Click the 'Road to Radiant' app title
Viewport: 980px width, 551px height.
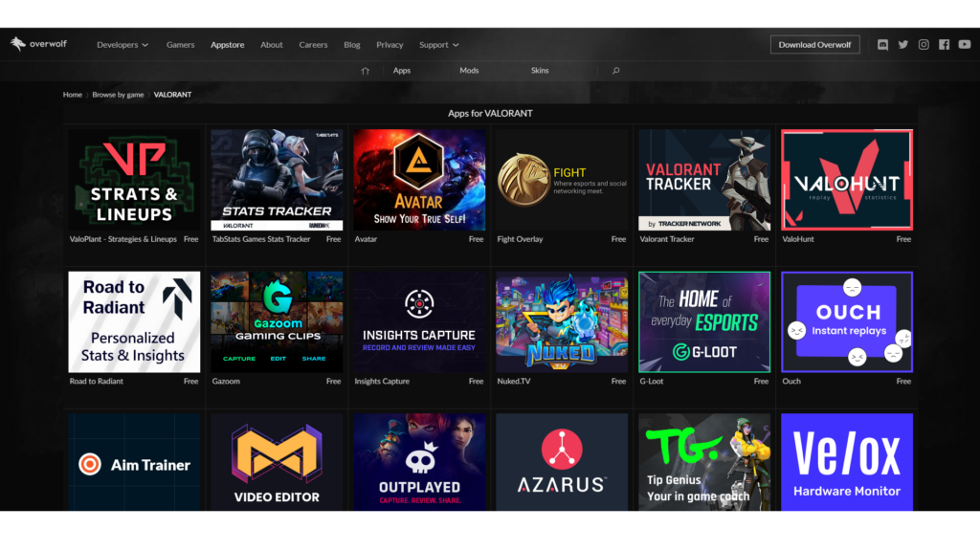coord(97,381)
